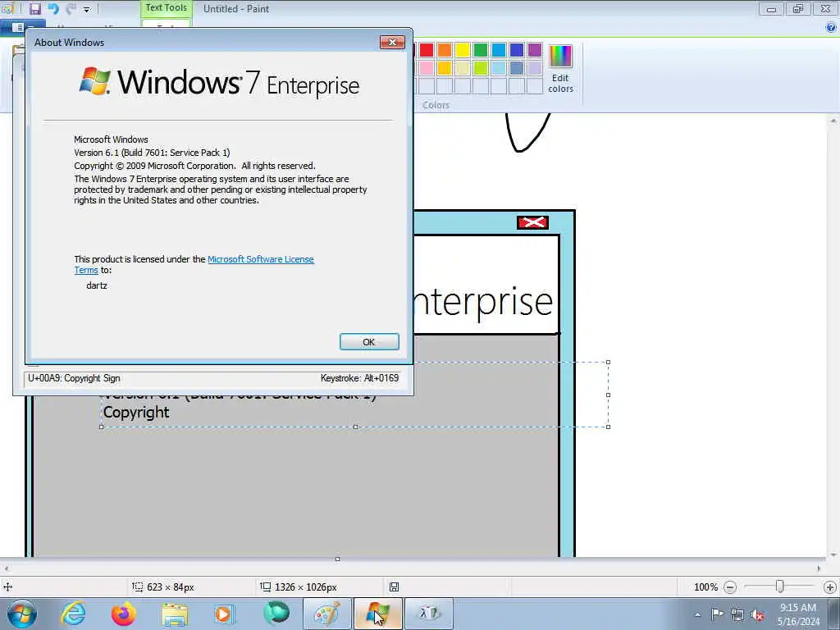
Task: Click 'Version 6.1 (Build 7601: Service Pack 1)' text
Action: (152, 153)
